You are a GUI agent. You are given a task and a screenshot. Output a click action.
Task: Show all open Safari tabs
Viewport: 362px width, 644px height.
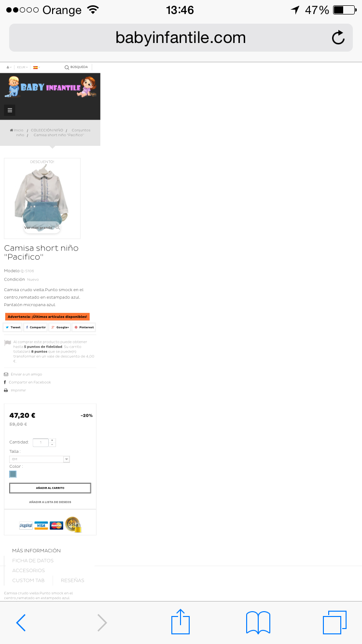[x=334, y=622]
